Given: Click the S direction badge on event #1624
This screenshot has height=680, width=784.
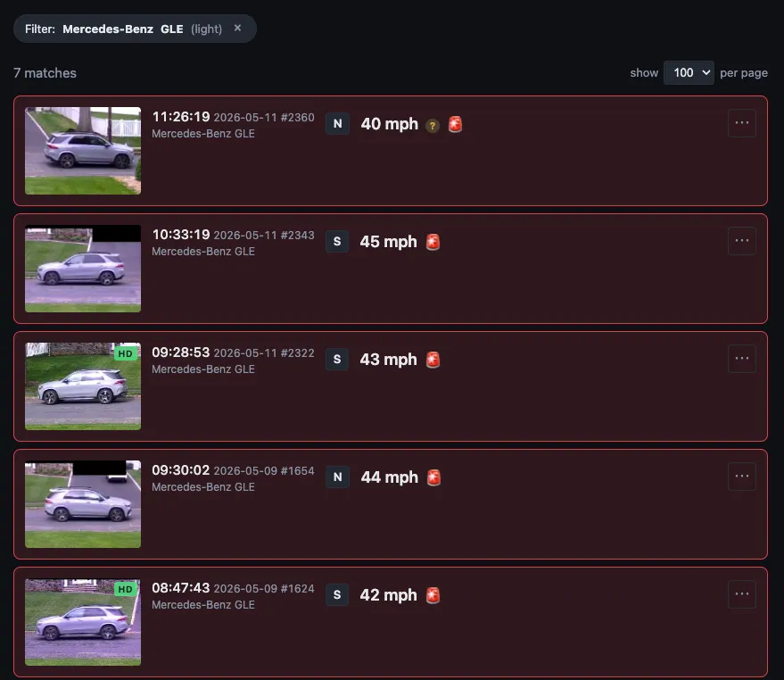Looking at the screenshot, I should pyautogui.click(x=337, y=594).
